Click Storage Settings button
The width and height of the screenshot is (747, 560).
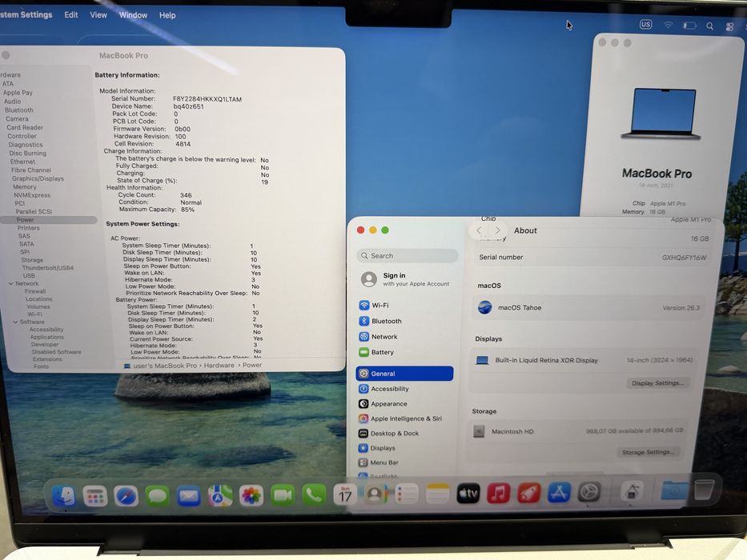pyautogui.click(x=648, y=452)
